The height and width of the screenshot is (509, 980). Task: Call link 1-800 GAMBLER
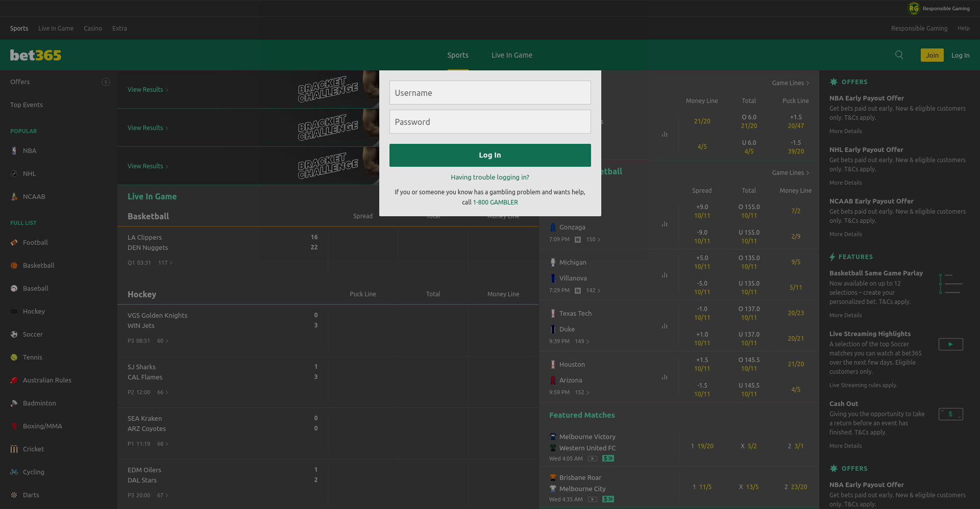[x=495, y=202]
